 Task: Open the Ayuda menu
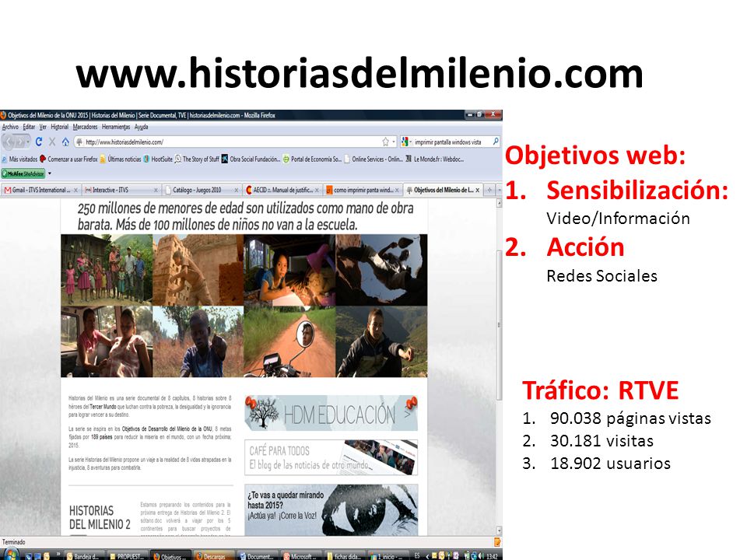pyautogui.click(x=142, y=127)
